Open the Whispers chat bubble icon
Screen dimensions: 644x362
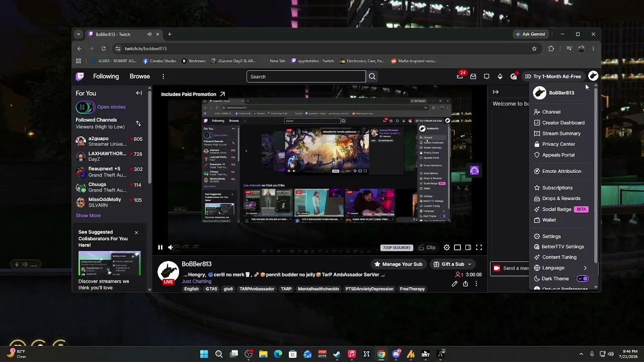487,76
